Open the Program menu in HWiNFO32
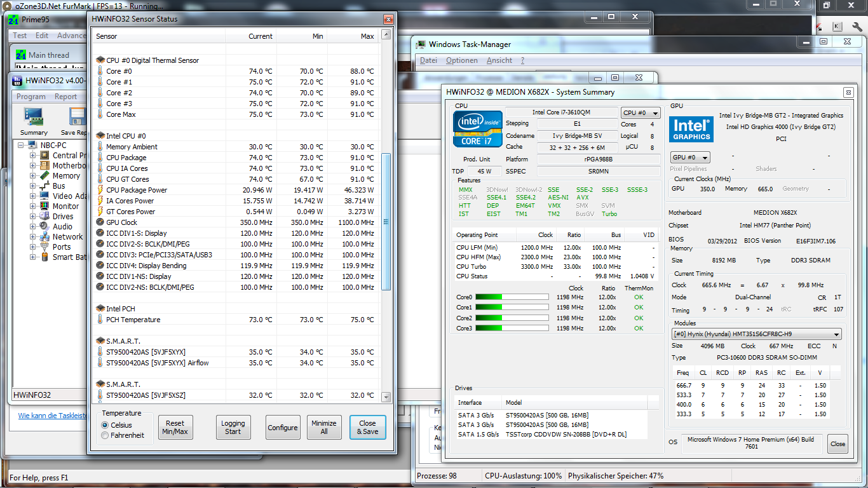The image size is (868, 488). 31,97
